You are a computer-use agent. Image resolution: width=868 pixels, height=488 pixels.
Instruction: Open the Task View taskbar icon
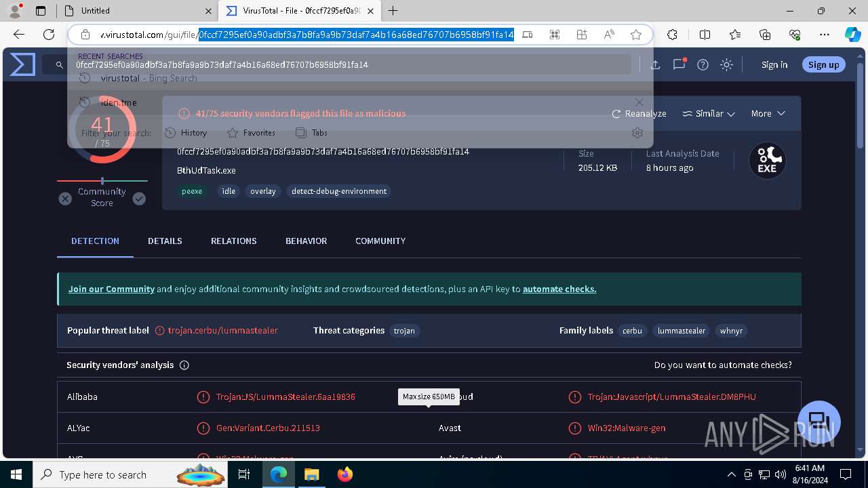(245, 474)
